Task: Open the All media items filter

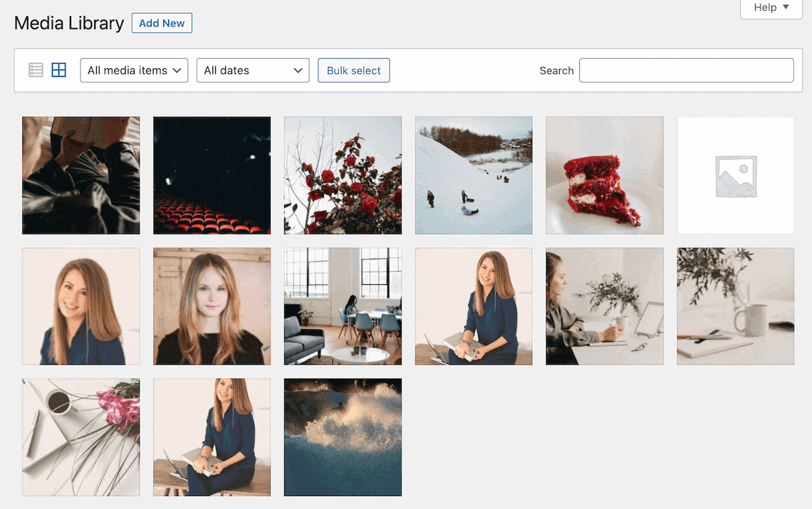Action: (134, 70)
